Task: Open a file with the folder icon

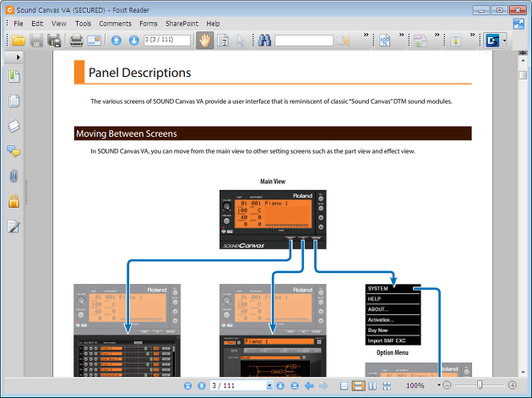Action: pos(19,41)
